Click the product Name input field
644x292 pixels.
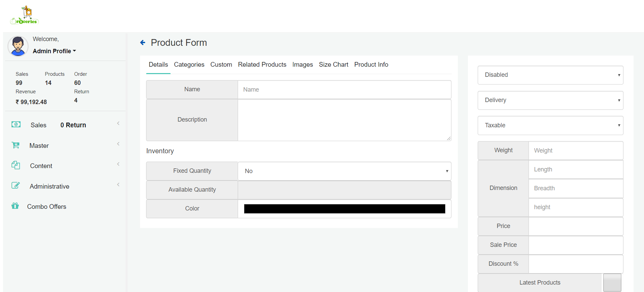pyautogui.click(x=344, y=90)
